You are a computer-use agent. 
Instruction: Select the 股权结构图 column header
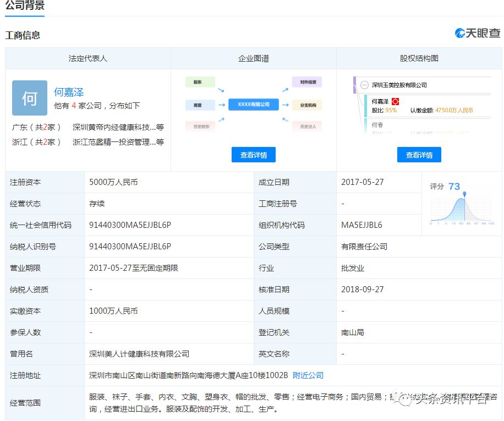[419, 58]
